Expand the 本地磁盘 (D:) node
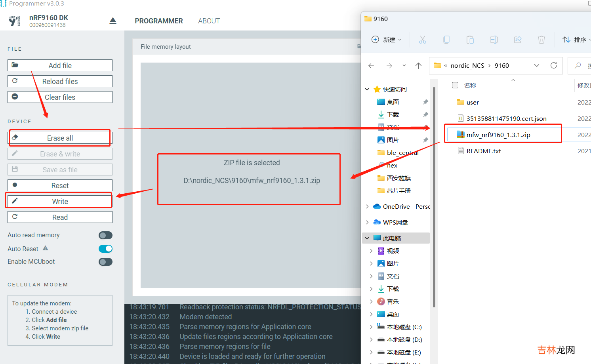591x364 pixels. [371, 339]
